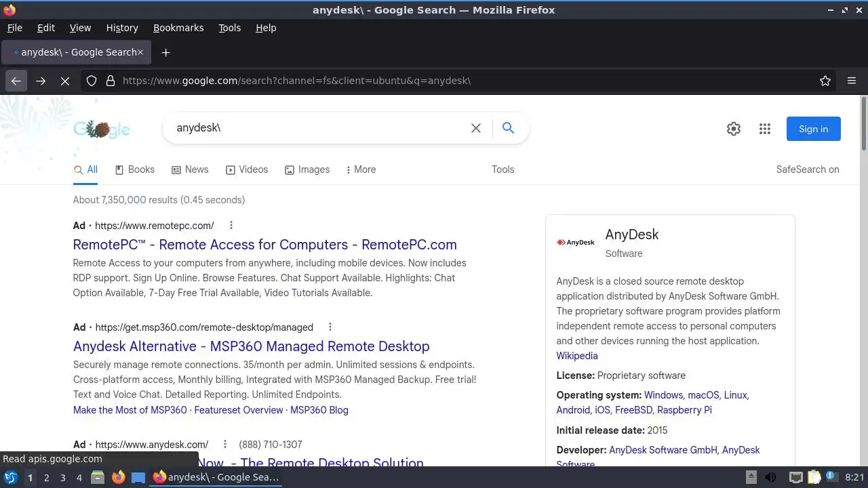Screen dimensions: 868x488
Task: Open the Google apps grid
Action: 765,129
